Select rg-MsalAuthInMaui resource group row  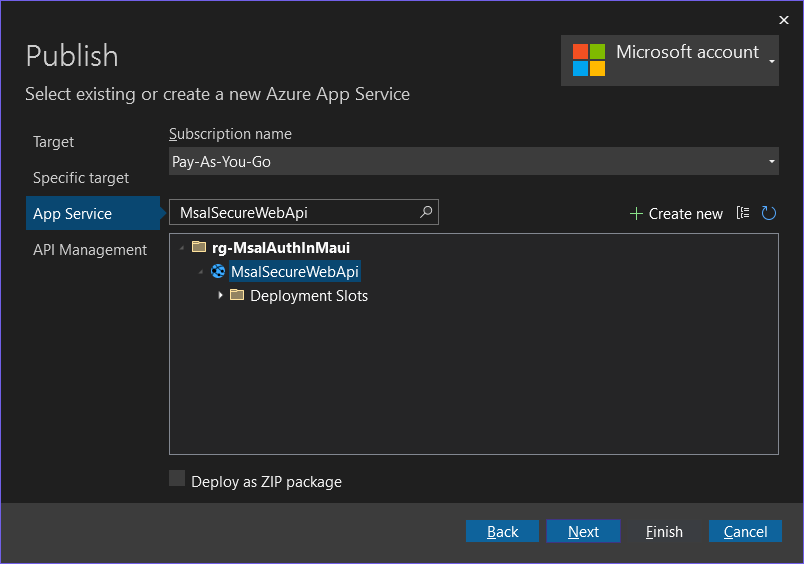click(280, 248)
